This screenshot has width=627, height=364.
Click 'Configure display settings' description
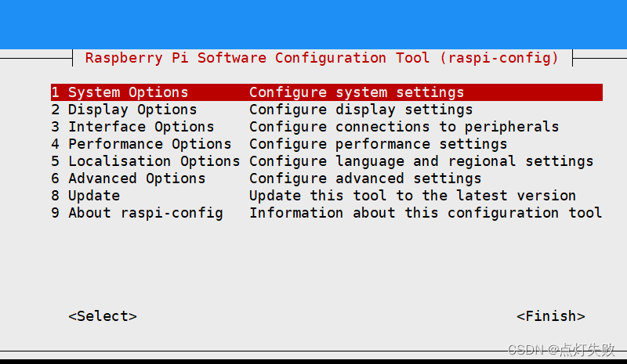pos(361,110)
